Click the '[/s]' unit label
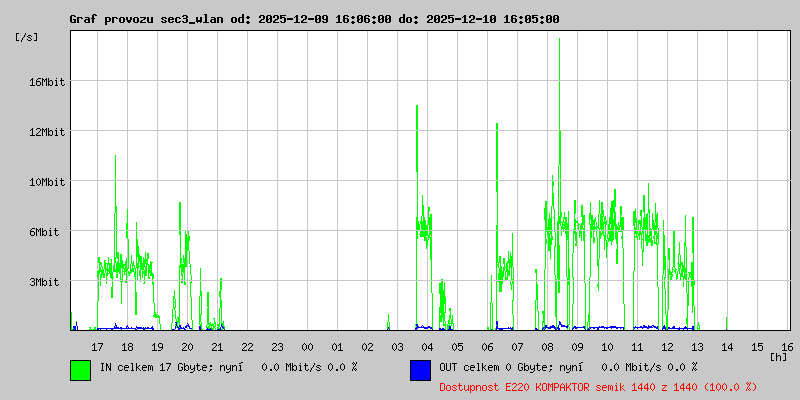This screenshot has height=400, width=800. pyautogui.click(x=27, y=37)
